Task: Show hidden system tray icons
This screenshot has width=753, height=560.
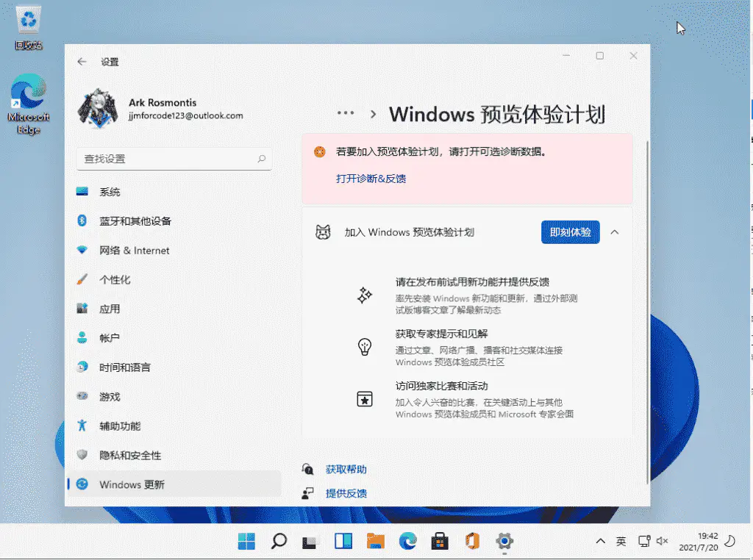Action: coord(600,542)
